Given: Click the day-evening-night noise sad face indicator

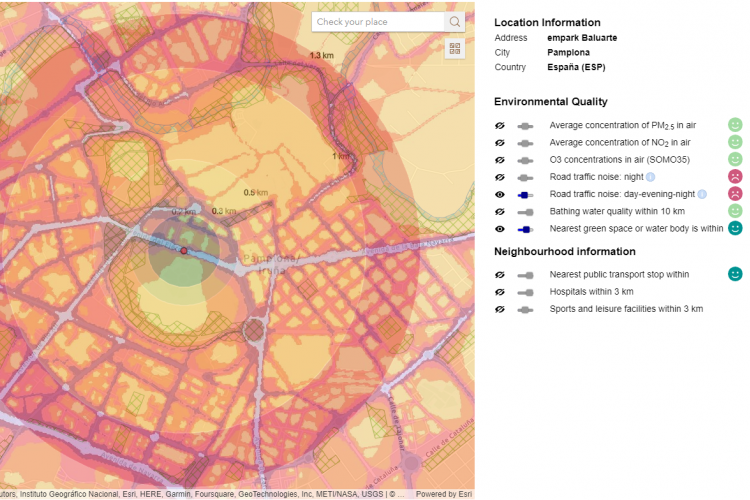Looking at the screenshot, I should tap(735, 194).
